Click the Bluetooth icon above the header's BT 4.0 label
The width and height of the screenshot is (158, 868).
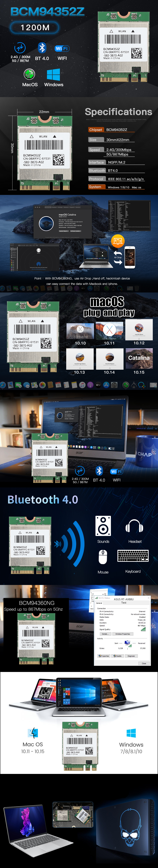[42, 48]
